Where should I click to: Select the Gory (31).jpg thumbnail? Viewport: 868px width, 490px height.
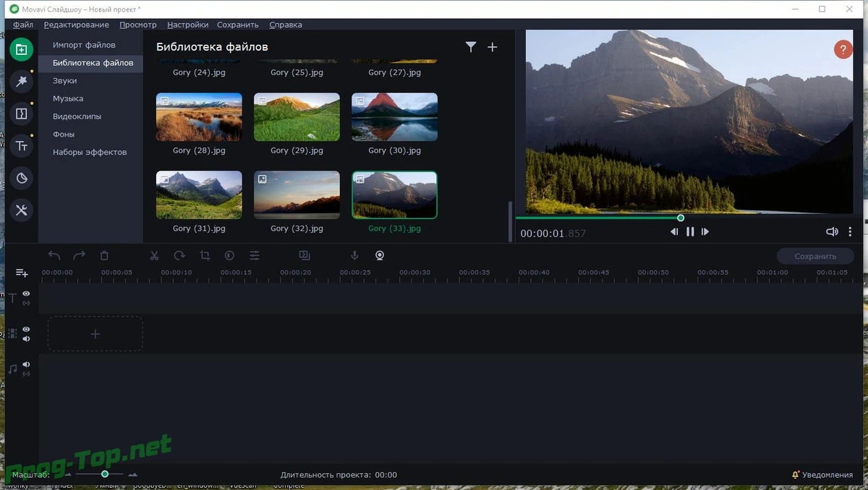pos(199,195)
